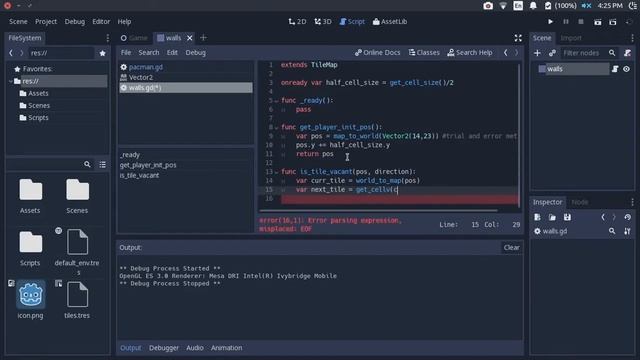
Task: Open the AssetLib workspace
Action: (390, 22)
